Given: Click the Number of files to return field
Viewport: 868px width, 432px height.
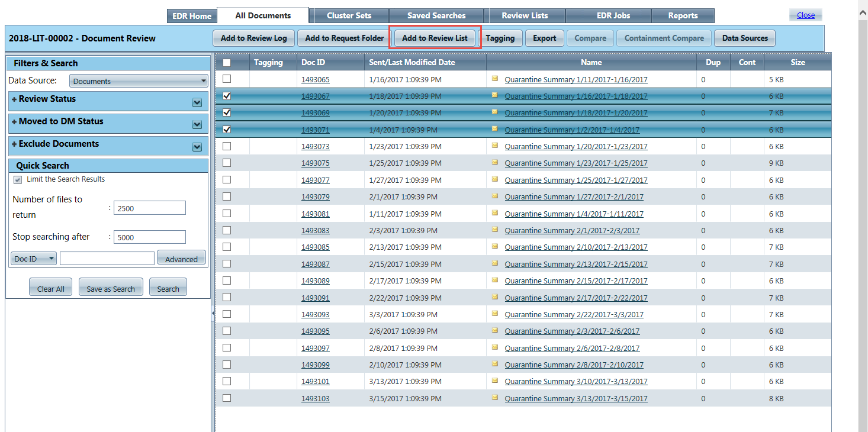Looking at the screenshot, I should click(149, 208).
